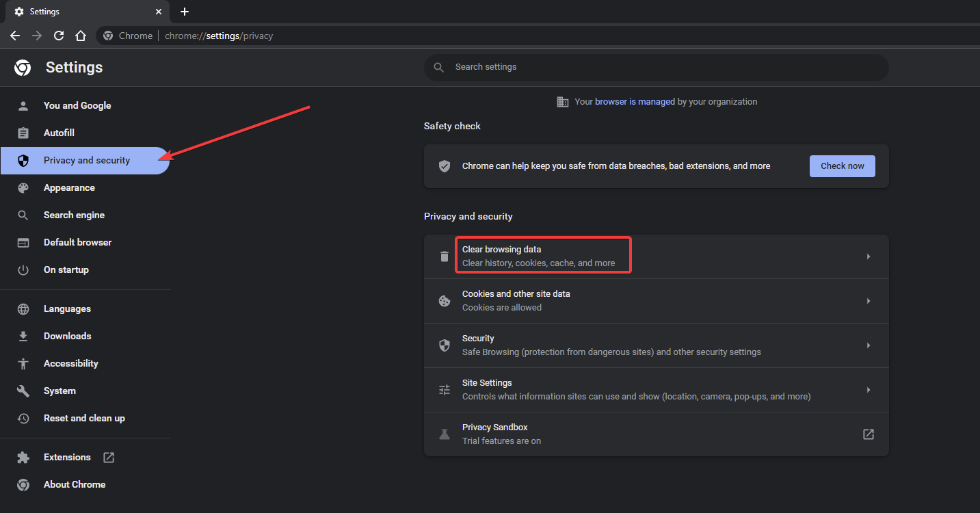This screenshot has width=980, height=513.
Task: Click the back navigation arrow
Action: (15, 36)
